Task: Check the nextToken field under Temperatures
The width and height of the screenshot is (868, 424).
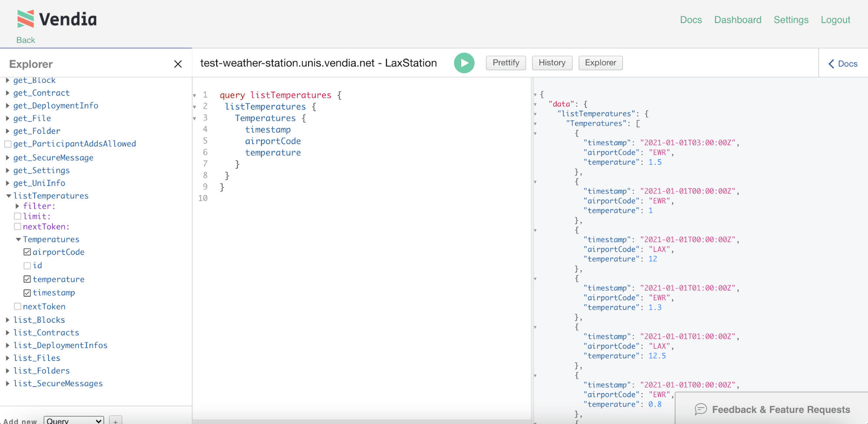Action: [x=18, y=306]
